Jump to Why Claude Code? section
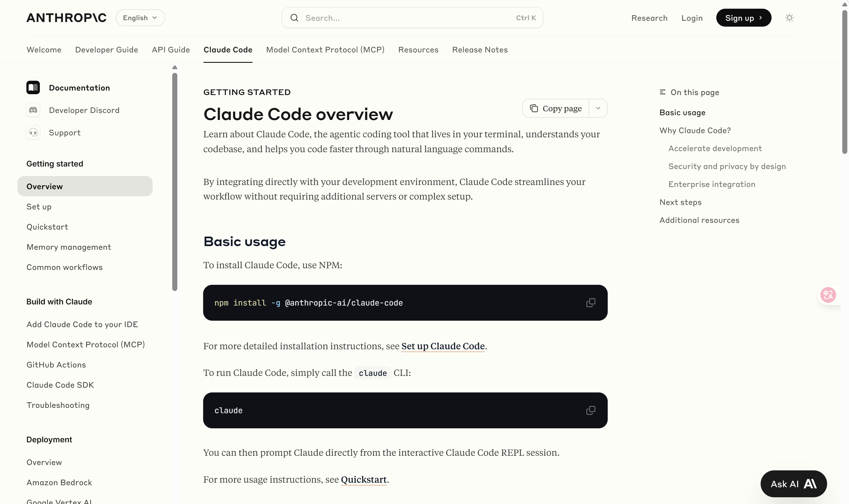Viewport: 849px width, 504px height. tap(695, 130)
